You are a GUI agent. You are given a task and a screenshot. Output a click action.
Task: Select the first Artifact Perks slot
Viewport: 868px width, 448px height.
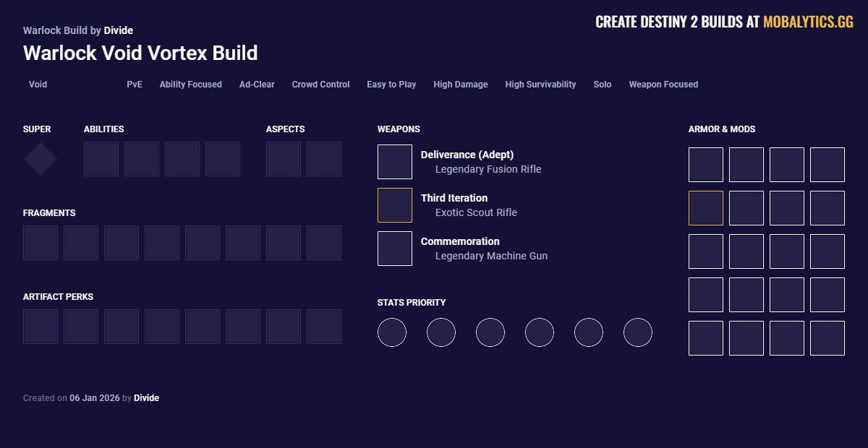[x=40, y=326]
